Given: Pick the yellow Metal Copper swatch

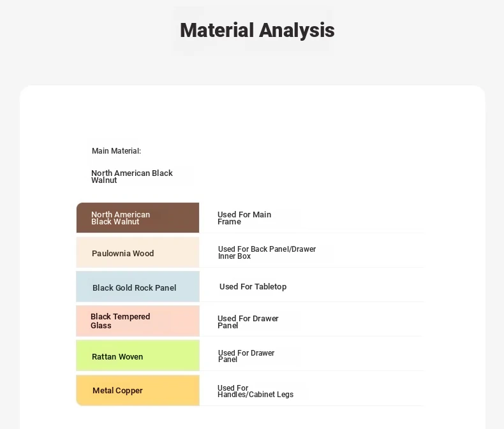Looking at the screenshot, I should click(138, 390).
